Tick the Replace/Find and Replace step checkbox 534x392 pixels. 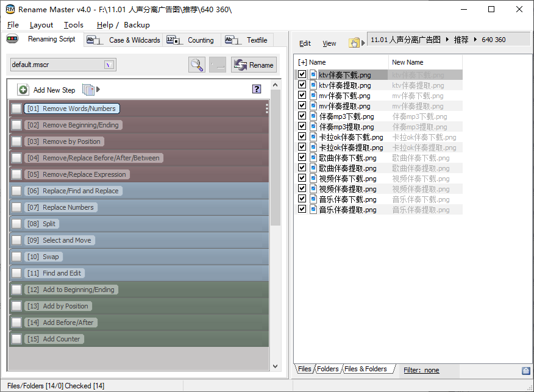16,191
